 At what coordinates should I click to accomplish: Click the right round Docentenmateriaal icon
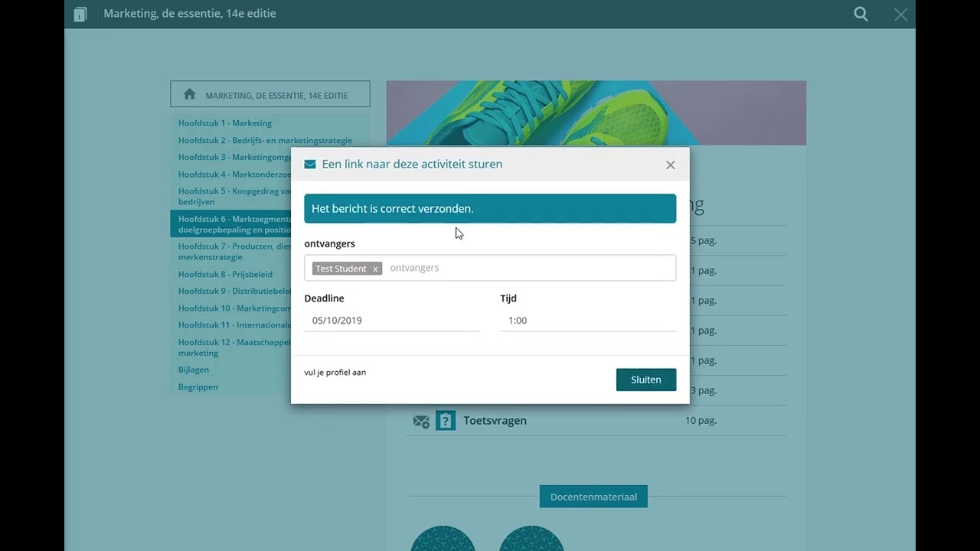tap(531, 539)
